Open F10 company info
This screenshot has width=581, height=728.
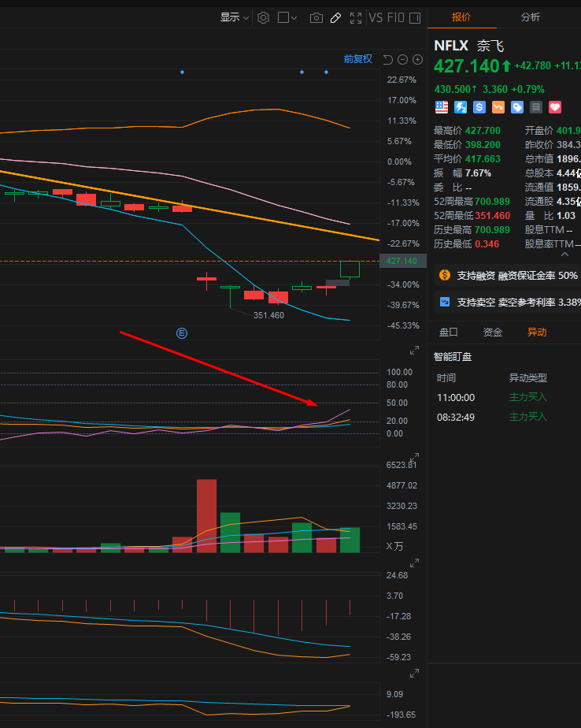tap(395, 17)
